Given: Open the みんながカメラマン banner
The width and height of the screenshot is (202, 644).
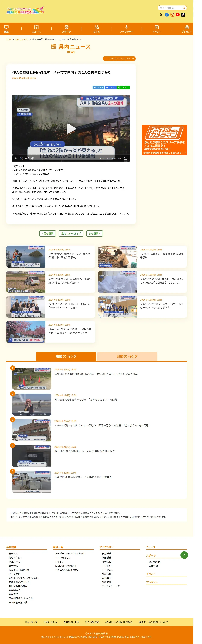Looking at the screenshot, I should [x=164, y=140].
